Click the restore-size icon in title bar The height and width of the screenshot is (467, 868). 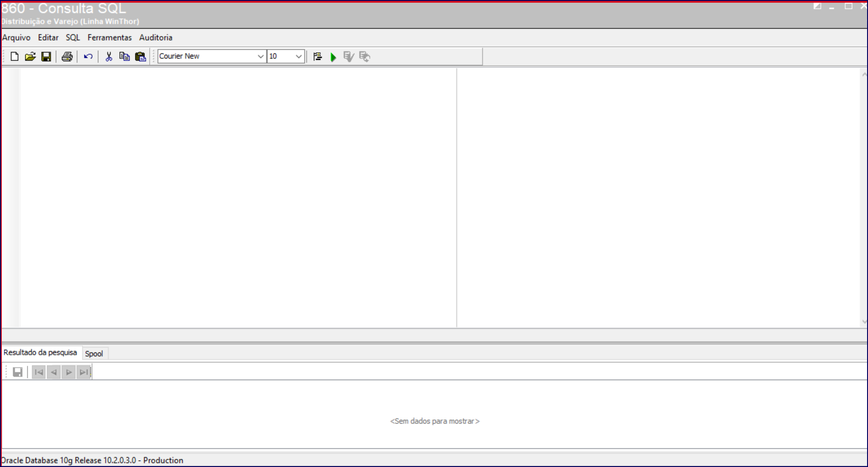pyautogui.click(x=817, y=6)
